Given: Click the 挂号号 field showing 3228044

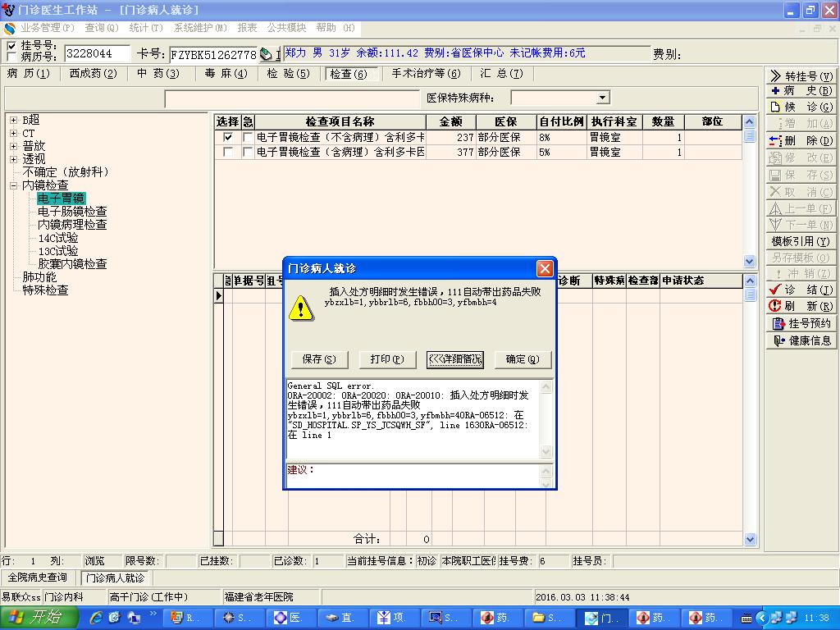Looking at the screenshot, I should (x=97, y=53).
